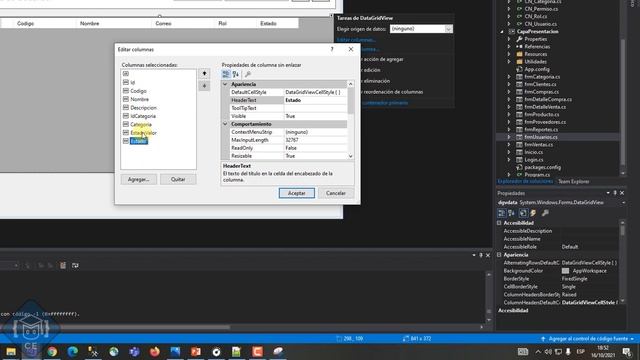Click the ReadOnly property value False

pyautogui.click(x=316, y=148)
